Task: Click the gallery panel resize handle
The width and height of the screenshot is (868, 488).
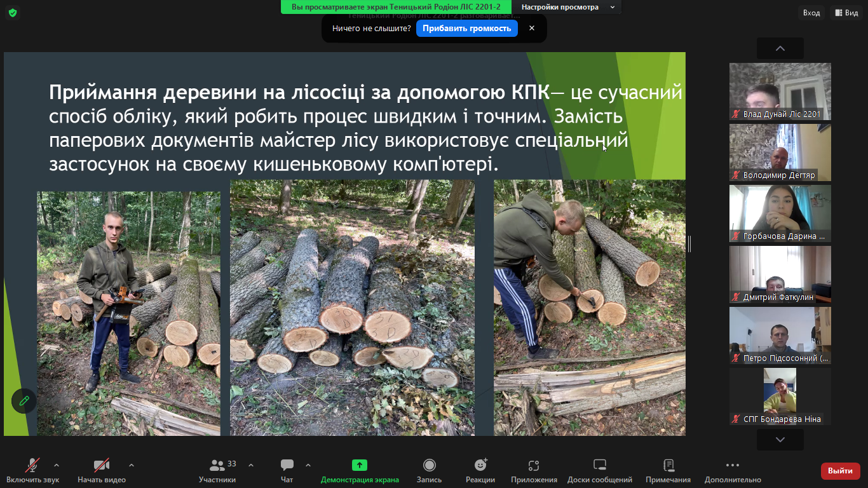Action: click(x=689, y=243)
